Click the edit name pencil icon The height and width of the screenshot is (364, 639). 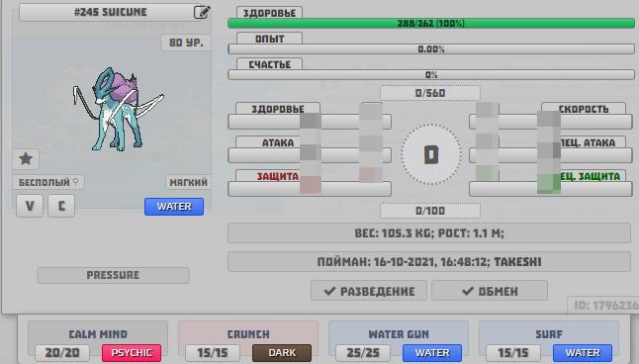tap(202, 12)
